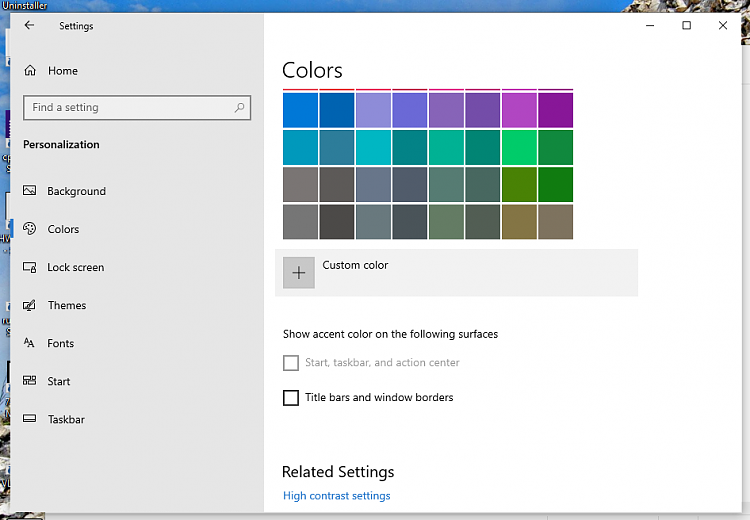Click the Colors palette icon
The image size is (750, 520).
30,229
